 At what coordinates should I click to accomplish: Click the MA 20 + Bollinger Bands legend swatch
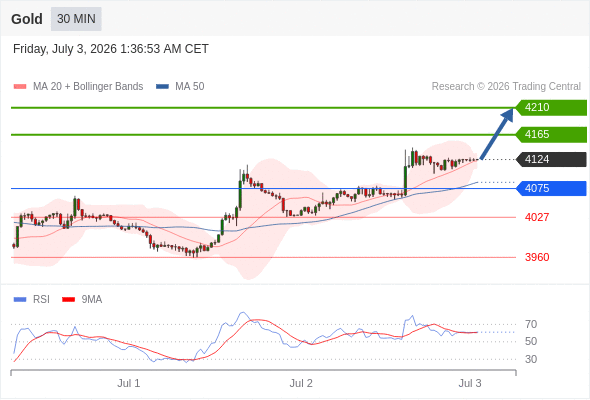coord(20,87)
